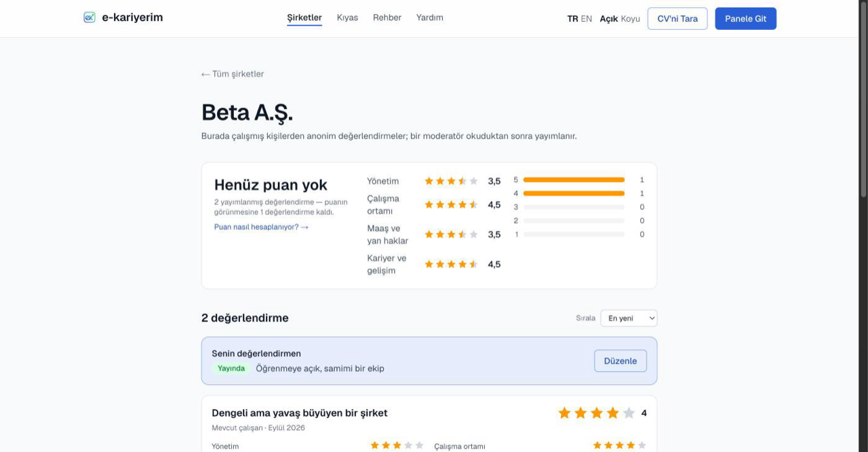Click the Yayında status badge
The height and width of the screenshot is (452, 868).
point(231,369)
